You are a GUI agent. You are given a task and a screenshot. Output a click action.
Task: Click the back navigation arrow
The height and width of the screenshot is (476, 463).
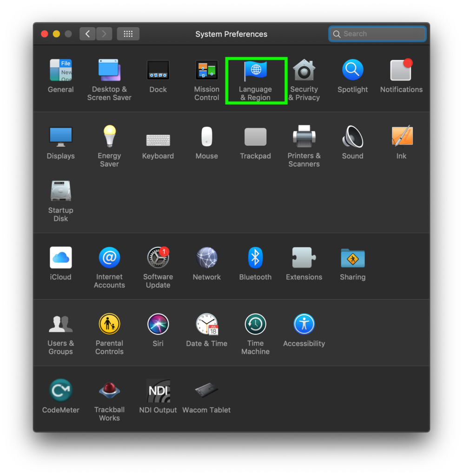click(x=87, y=33)
